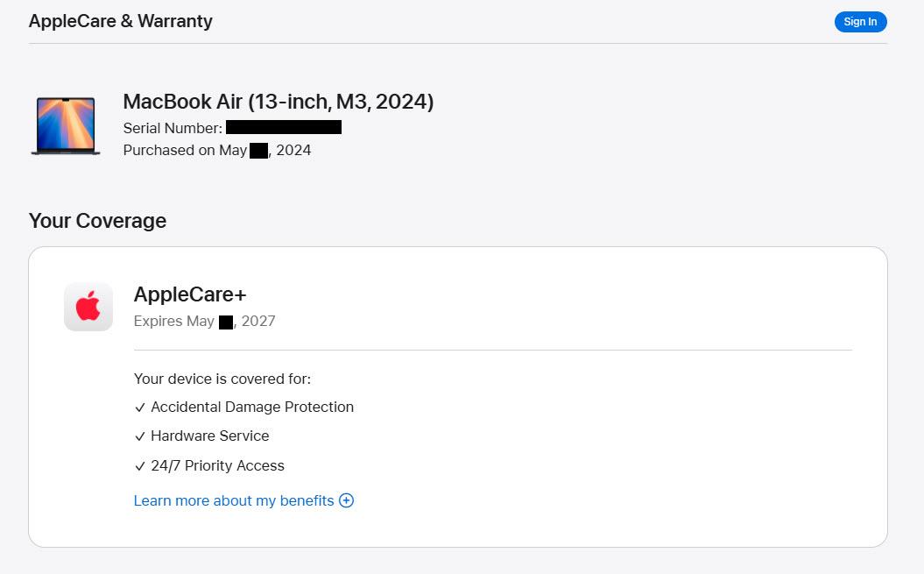Click the AppleCare+ plan title
Image resolution: width=924 pixels, height=574 pixels.
tap(190, 294)
